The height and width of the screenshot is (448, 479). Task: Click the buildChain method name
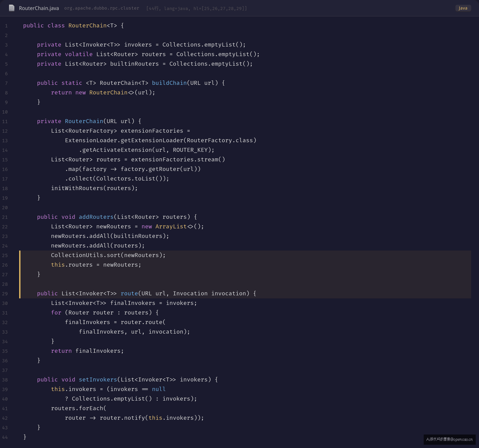169,83
